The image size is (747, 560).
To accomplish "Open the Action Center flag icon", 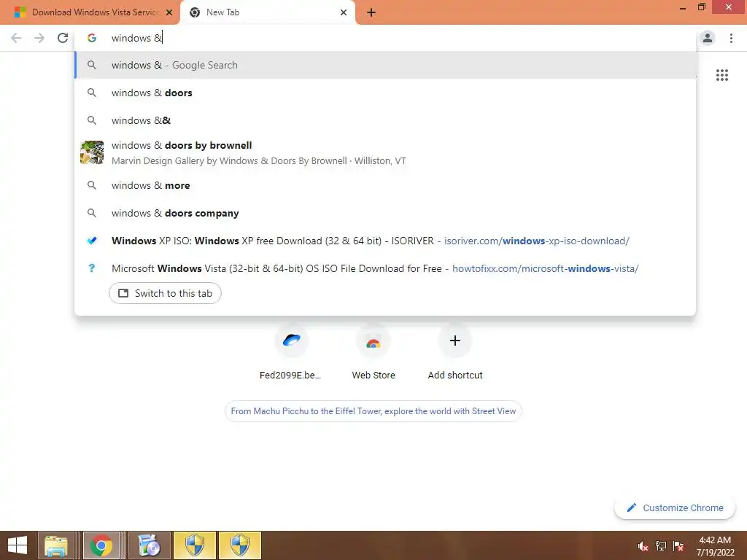I will (678, 546).
